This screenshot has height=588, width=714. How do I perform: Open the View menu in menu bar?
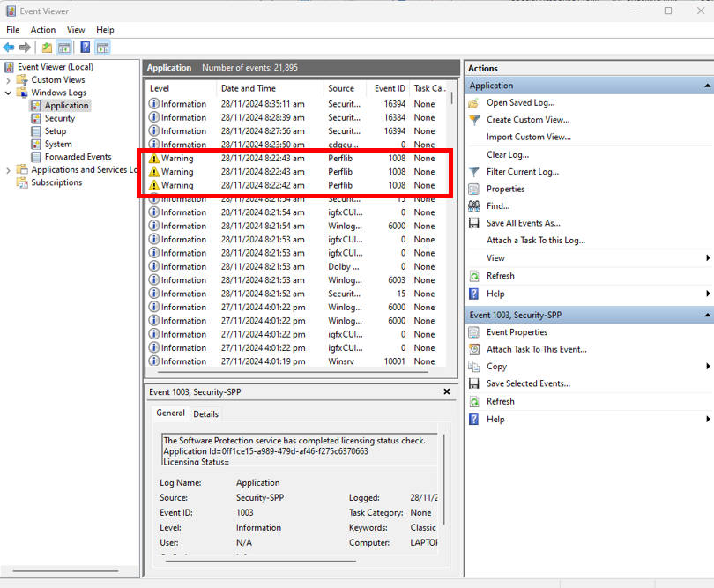click(76, 30)
